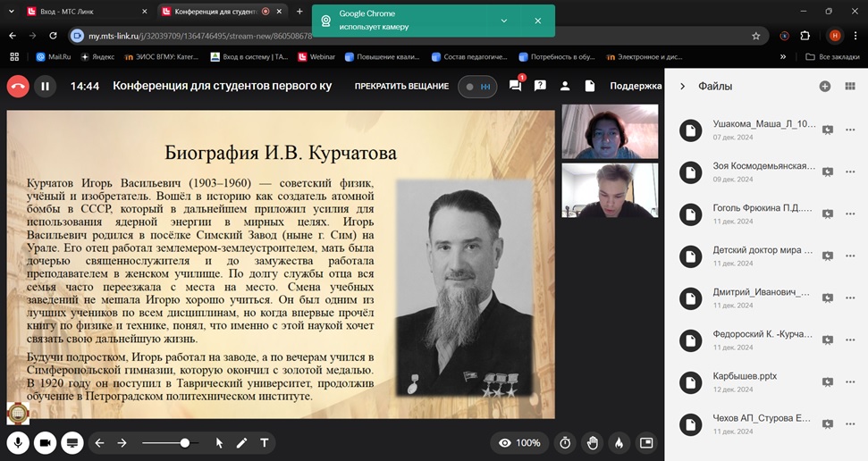The height and width of the screenshot is (461, 868).
Task: Go to the previous slide
Action: 99,443
